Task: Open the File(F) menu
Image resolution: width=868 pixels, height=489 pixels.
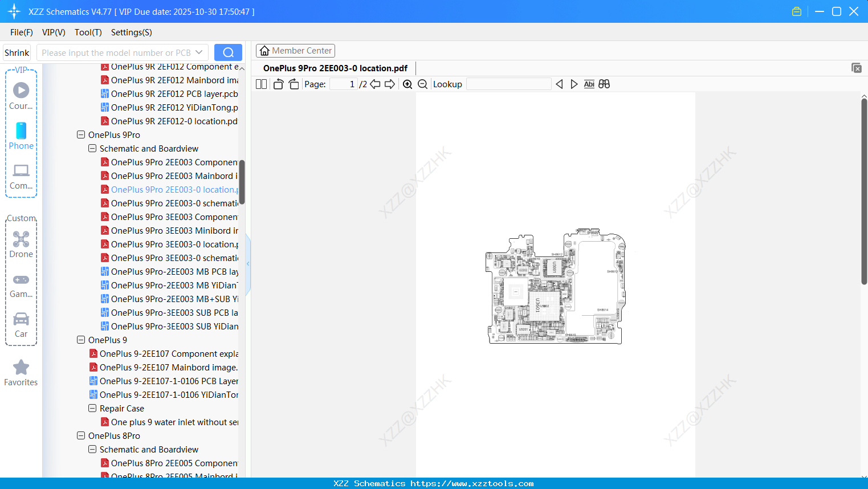Action: pyautogui.click(x=22, y=32)
